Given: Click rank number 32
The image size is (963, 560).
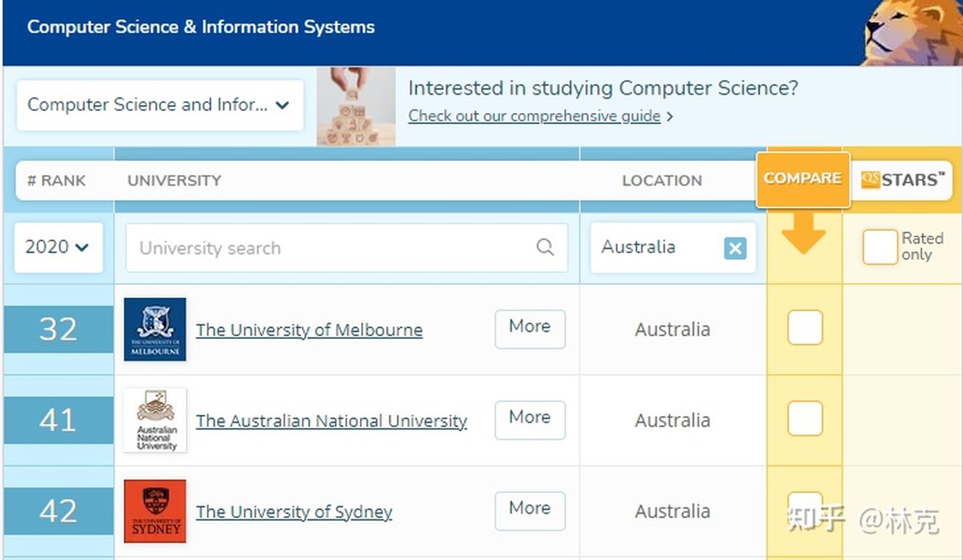Looking at the screenshot, I should click(58, 329).
